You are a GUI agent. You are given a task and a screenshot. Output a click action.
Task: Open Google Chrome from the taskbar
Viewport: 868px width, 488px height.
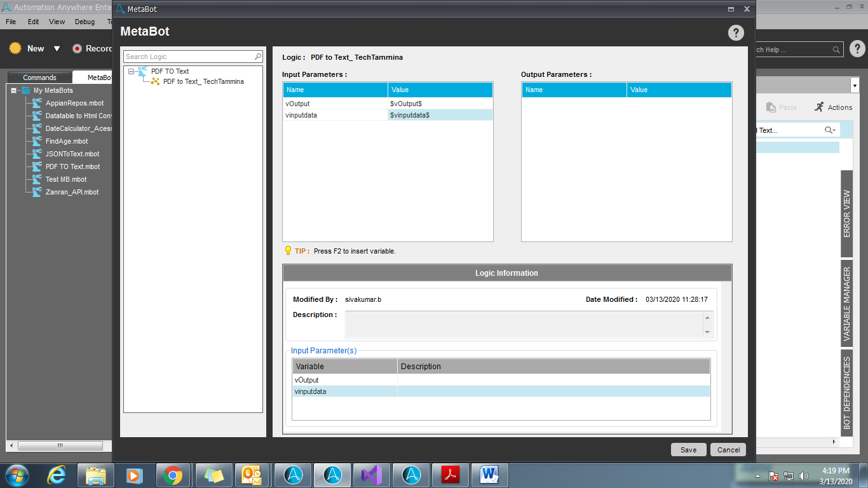tap(172, 475)
